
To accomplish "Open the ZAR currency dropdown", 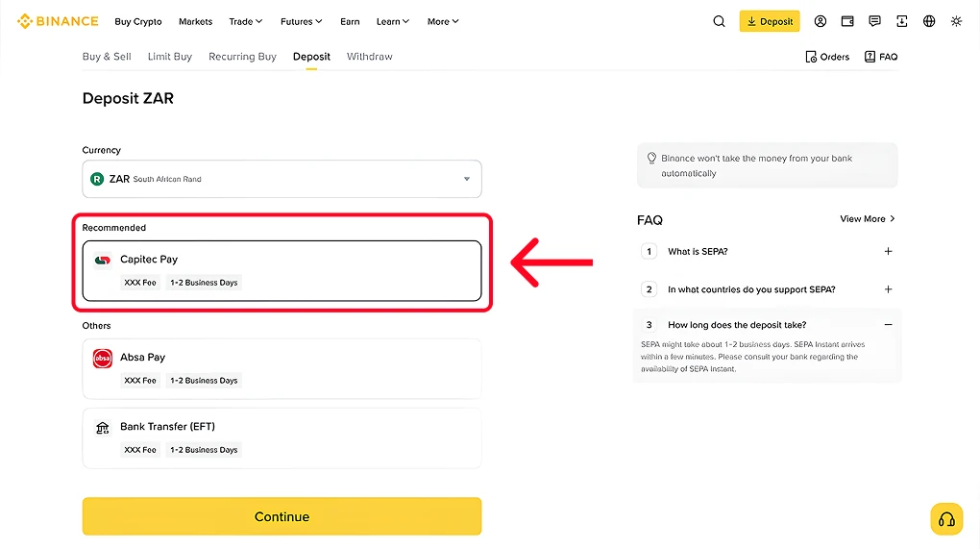I will [282, 179].
